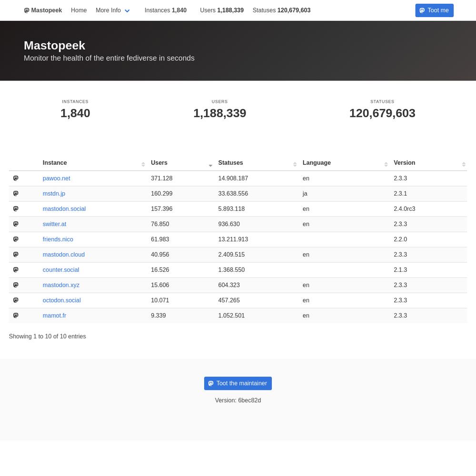Screen dimensions: 476x476
Task: Click the Statuses column header
Action: (257, 163)
